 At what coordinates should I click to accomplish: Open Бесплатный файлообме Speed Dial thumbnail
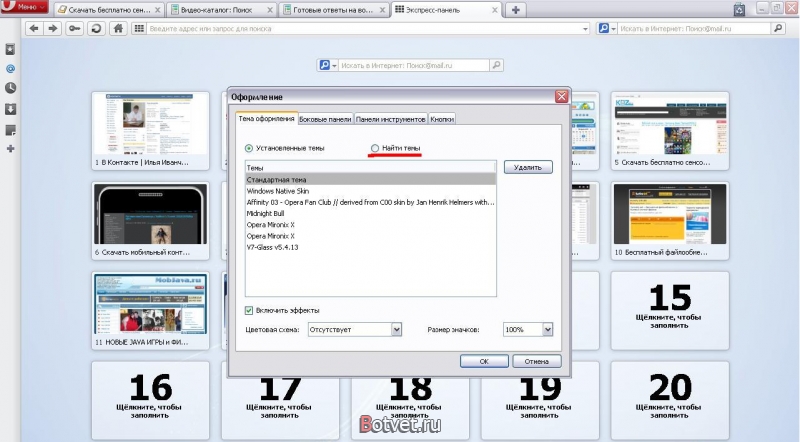point(670,220)
